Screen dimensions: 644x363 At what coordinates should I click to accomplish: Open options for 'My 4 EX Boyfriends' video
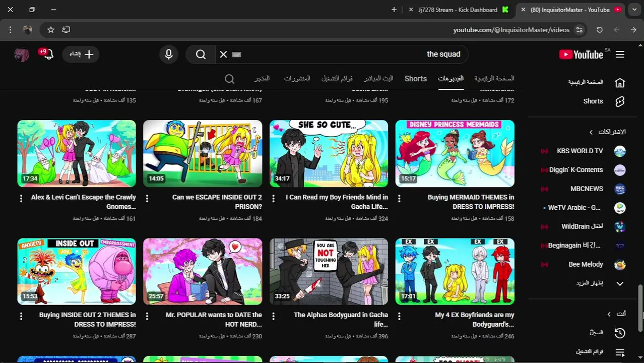click(x=399, y=317)
